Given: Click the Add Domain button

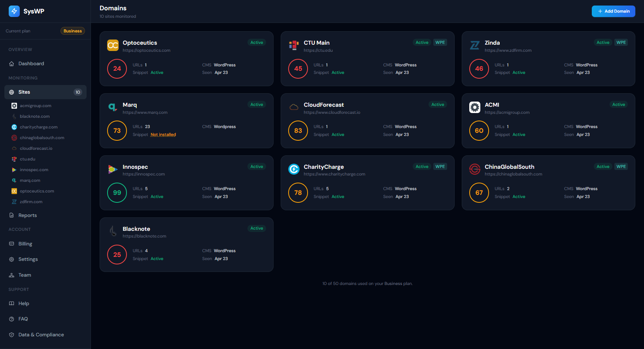Looking at the screenshot, I should point(614,11).
